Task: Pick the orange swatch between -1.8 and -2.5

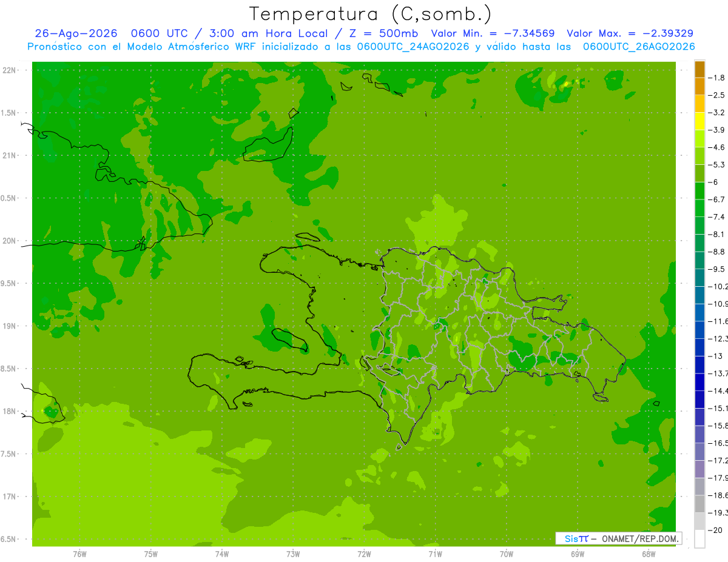Action: 699,87
